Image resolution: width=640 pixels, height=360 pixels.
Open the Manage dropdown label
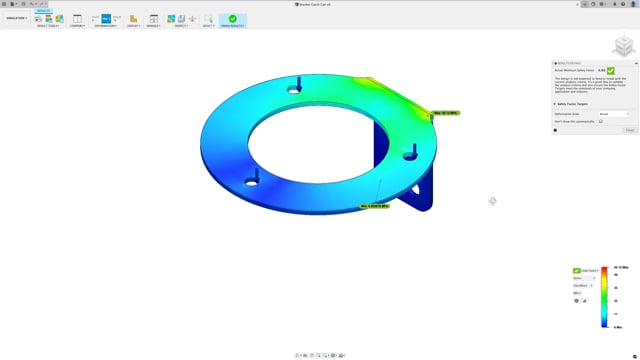(153, 26)
